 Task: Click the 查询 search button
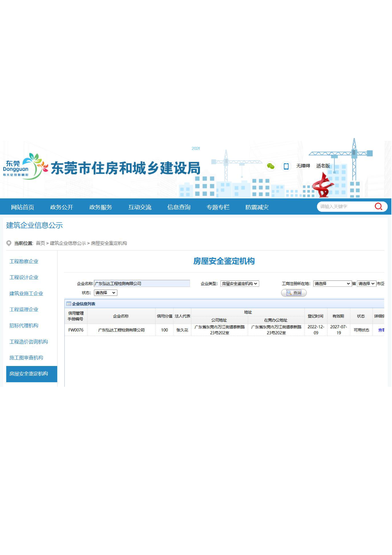(x=294, y=293)
